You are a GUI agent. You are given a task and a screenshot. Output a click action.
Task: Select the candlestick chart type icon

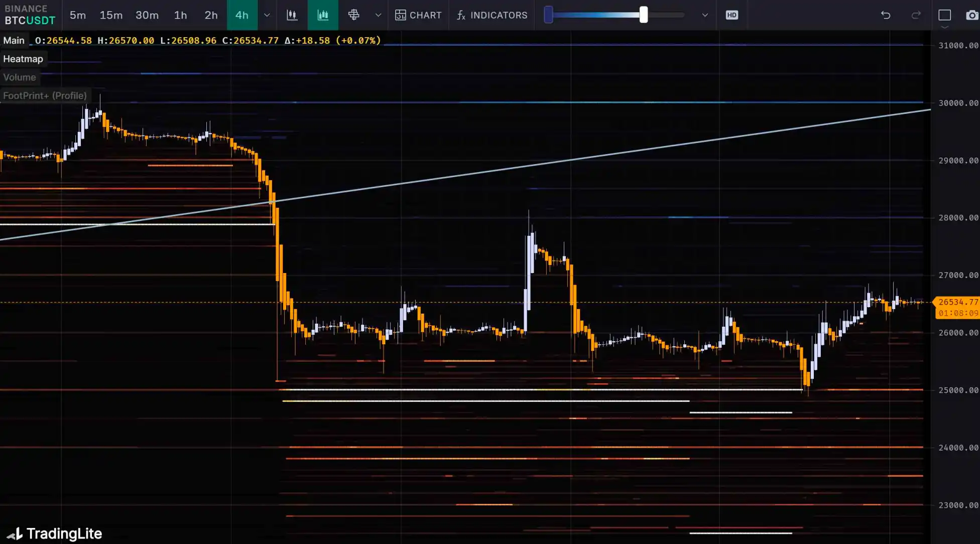tap(292, 15)
